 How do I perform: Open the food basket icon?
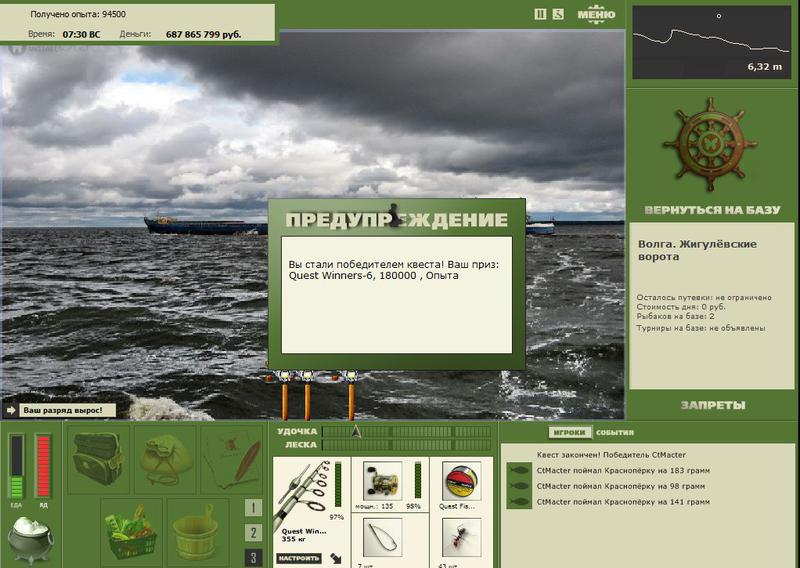click(x=131, y=532)
